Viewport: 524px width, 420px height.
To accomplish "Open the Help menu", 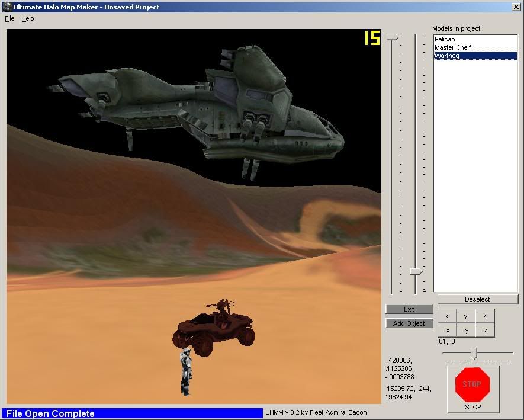I will 28,18.
